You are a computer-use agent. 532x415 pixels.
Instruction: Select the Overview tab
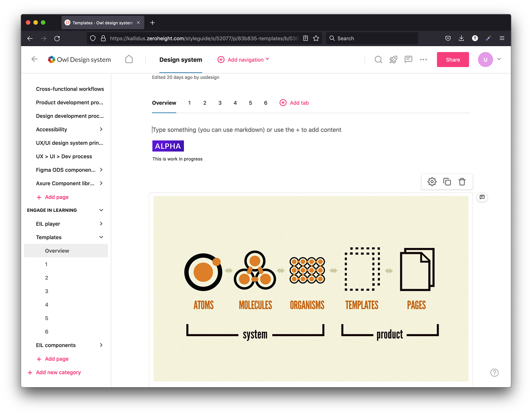164,103
